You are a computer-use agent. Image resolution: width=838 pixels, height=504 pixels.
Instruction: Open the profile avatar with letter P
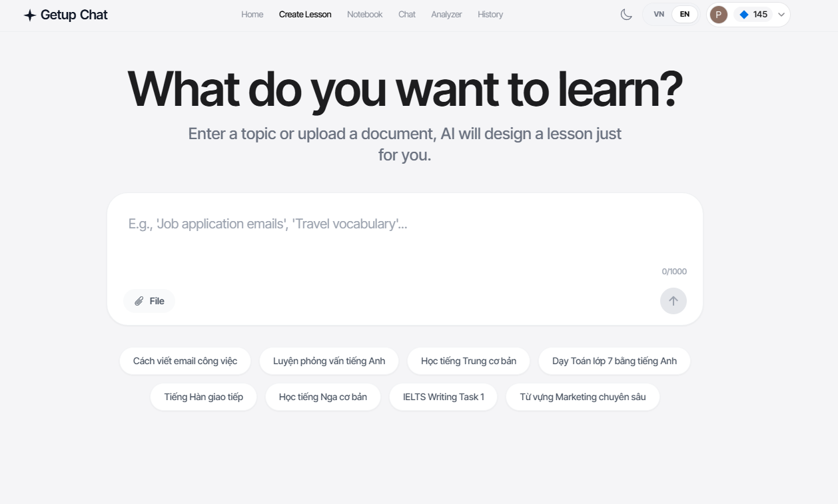718,14
